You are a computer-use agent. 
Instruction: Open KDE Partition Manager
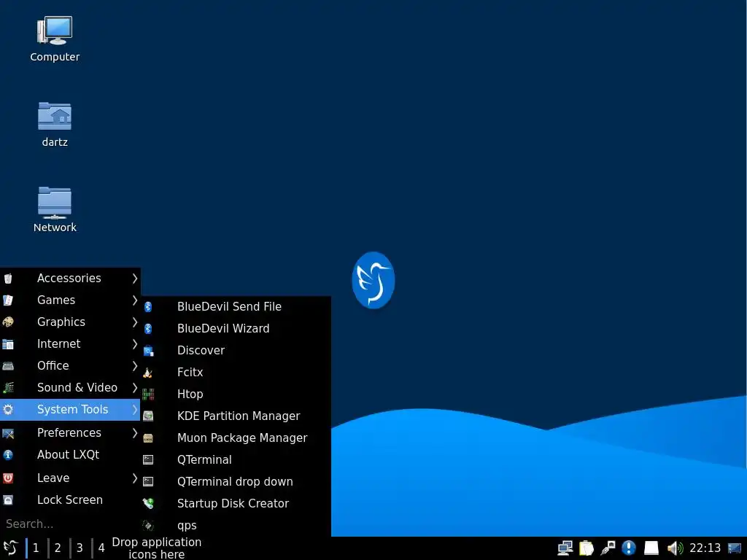click(x=236, y=416)
